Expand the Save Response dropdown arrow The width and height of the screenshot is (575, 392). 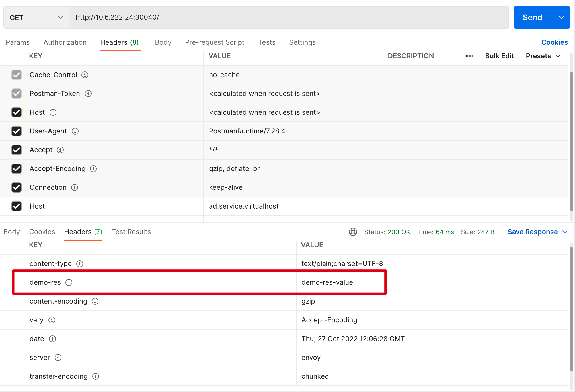(x=565, y=232)
